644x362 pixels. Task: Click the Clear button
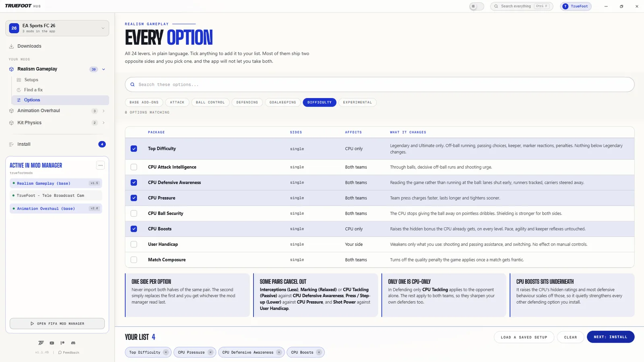tap(570, 337)
